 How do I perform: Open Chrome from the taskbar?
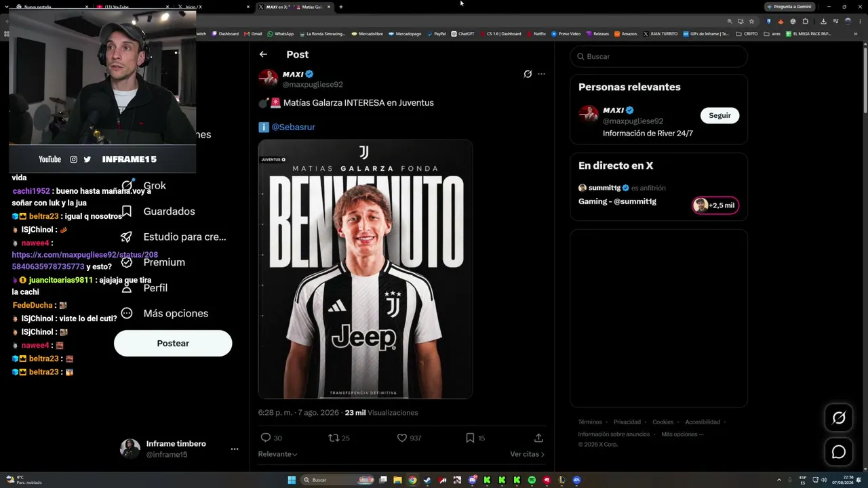click(x=412, y=480)
